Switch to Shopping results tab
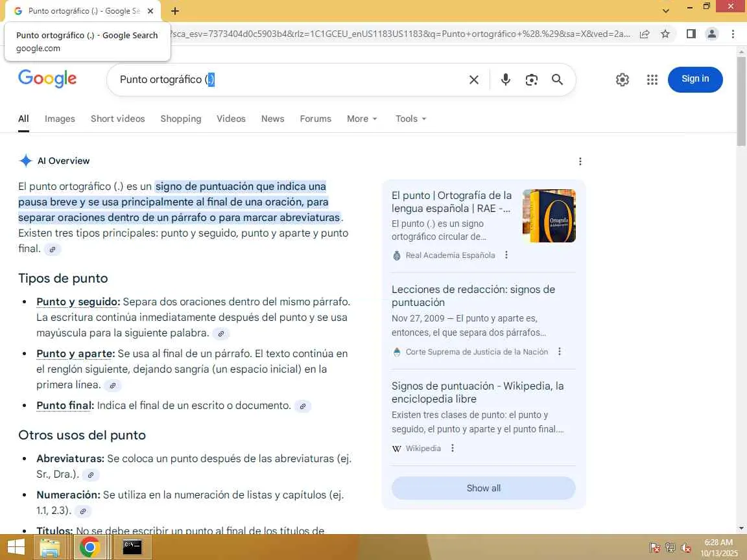747x560 pixels. tap(180, 119)
